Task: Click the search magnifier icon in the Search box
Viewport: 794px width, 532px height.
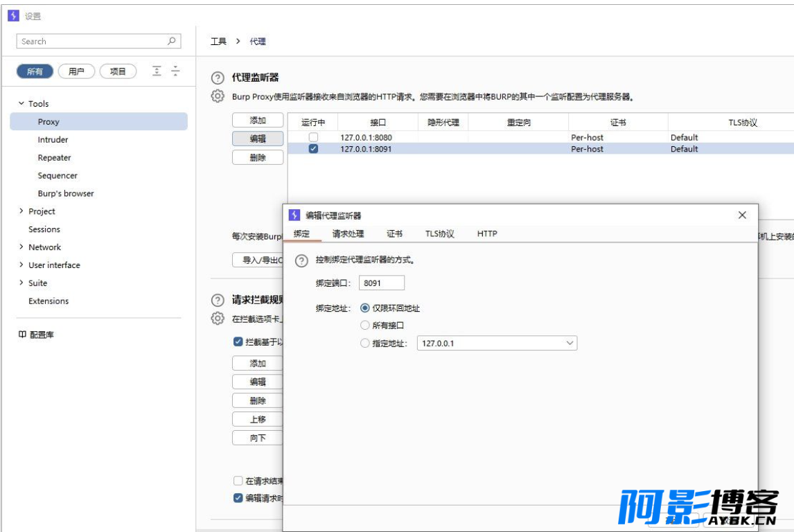Action: coord(172,42)
